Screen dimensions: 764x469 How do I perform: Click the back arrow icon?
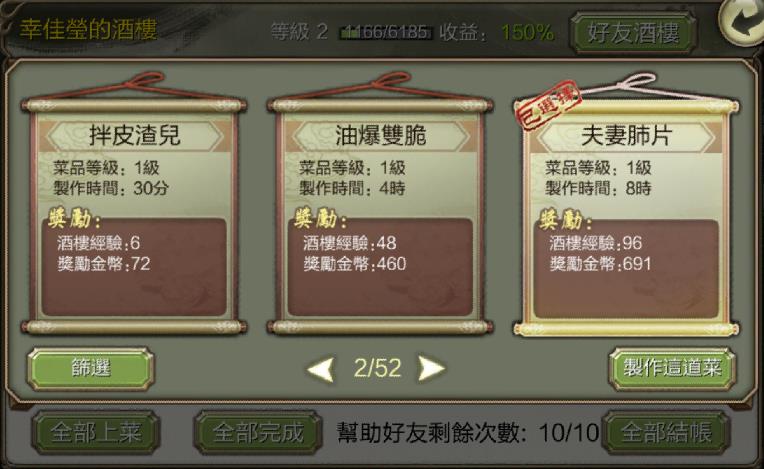pyautogui.click(x=742, y=22)
